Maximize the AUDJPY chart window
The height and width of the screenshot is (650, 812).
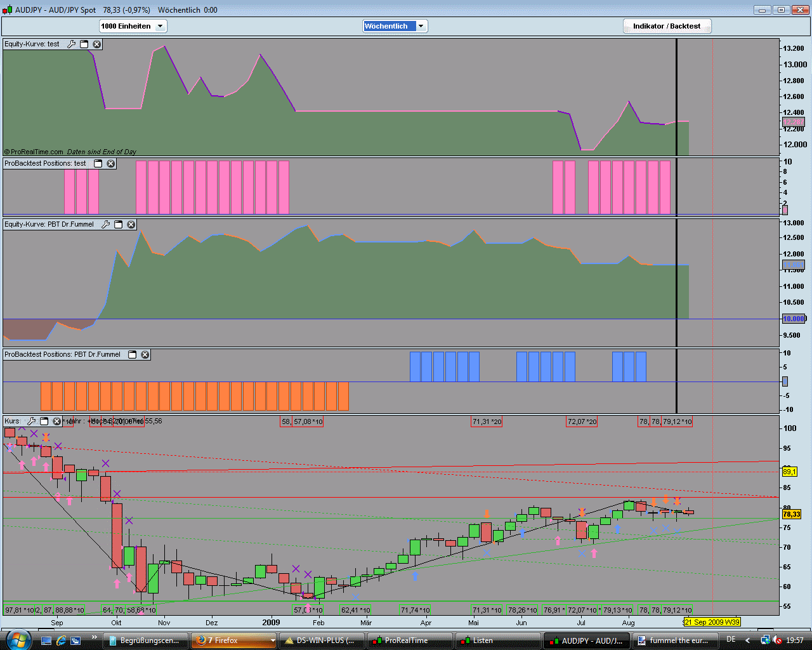pyautogui.click(x=781, y=10)
